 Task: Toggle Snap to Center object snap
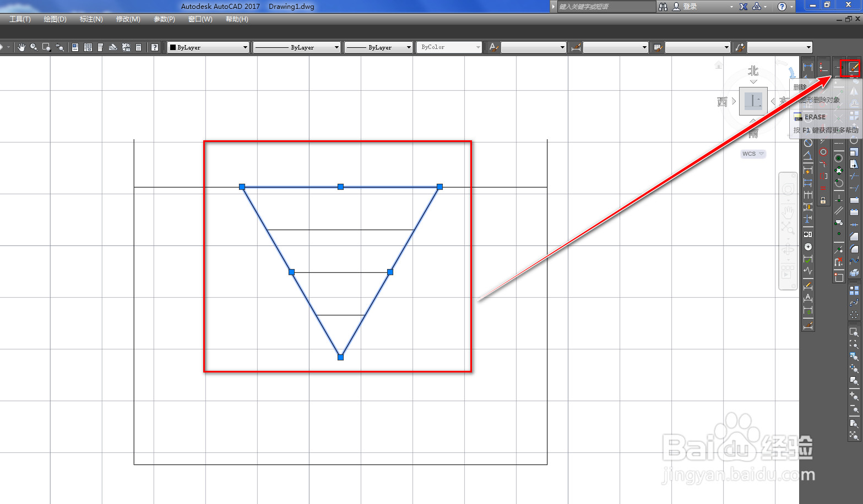(839, 158)
